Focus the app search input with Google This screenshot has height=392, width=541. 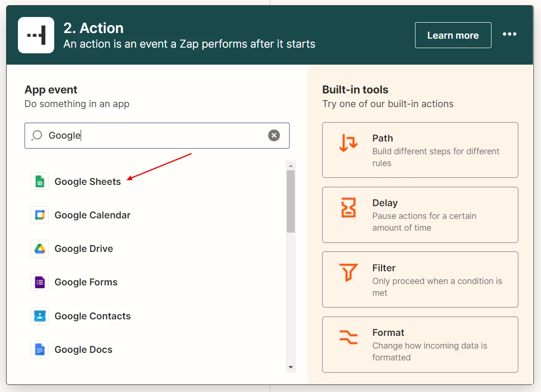point(157,135)
